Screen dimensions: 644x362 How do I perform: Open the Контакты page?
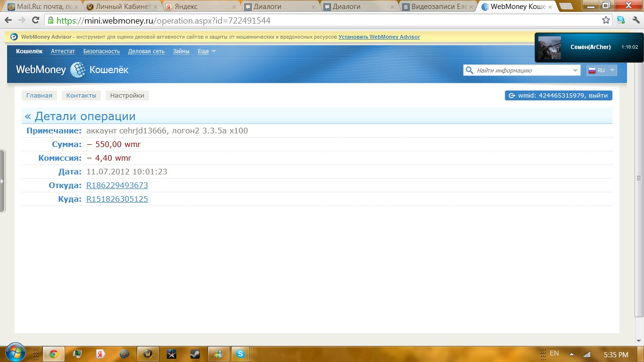point(81,95)
